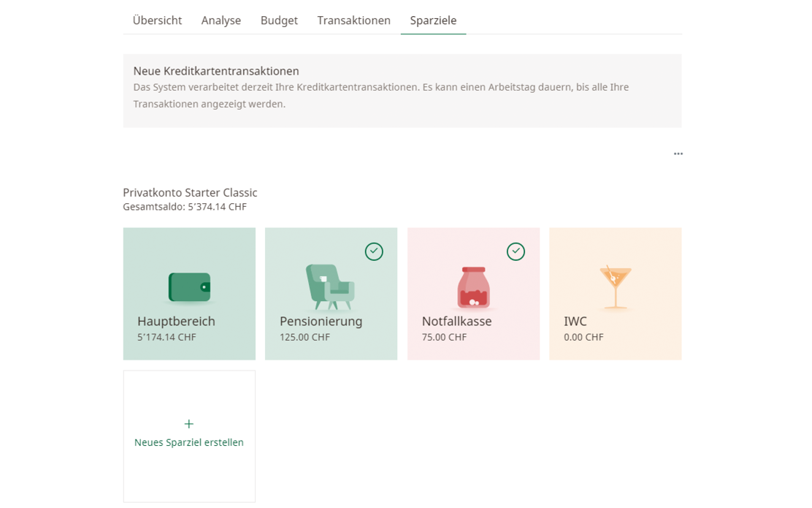This screenshot has width=812, height=508.
Task: Click Gesamtsaldo: 5'374.14 CHF
Action: [185, 207]
